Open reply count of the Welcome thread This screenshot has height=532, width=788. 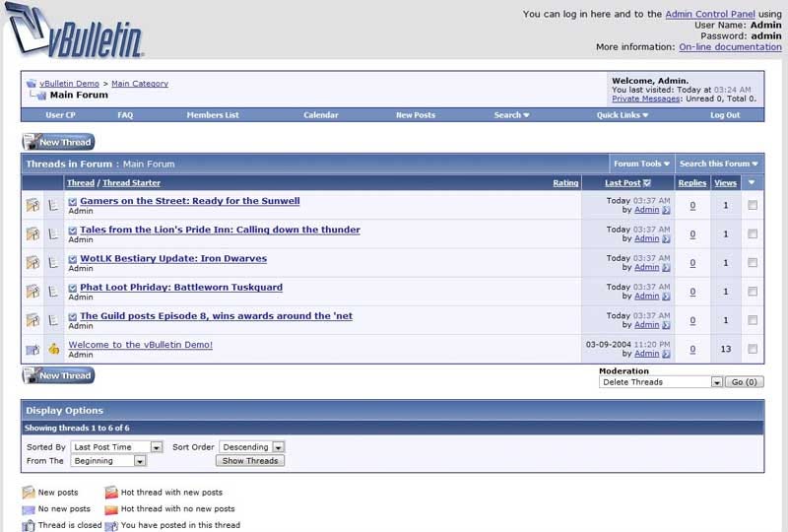point(692,349)
